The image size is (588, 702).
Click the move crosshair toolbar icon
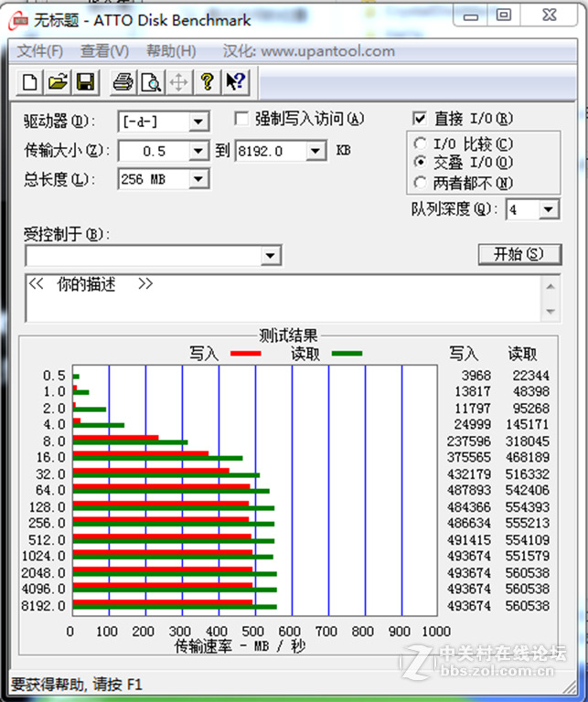(178, 82)
